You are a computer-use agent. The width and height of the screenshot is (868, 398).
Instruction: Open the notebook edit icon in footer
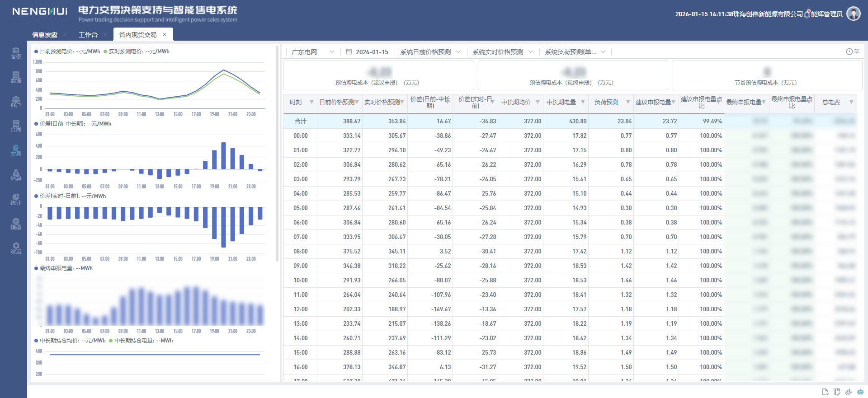(x=837, y=392)
